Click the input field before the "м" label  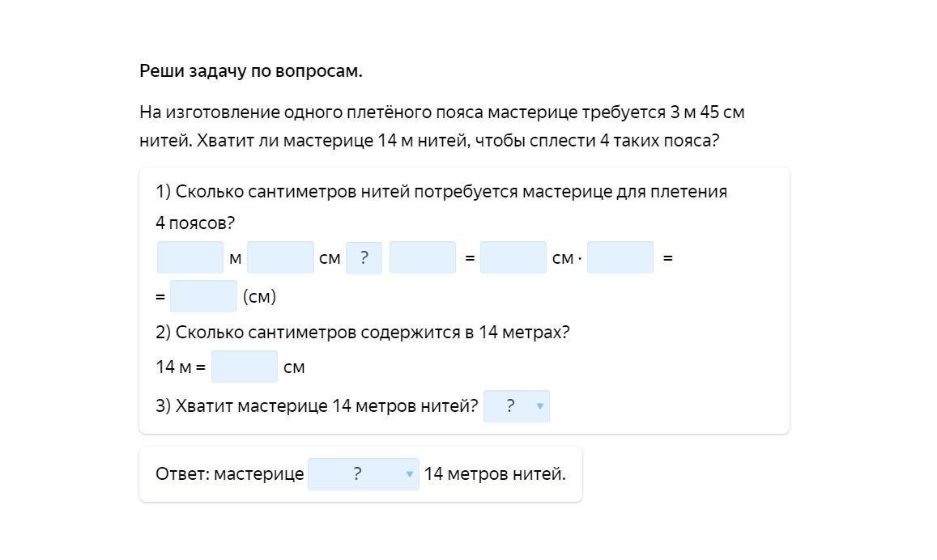click(x=190, y=257)
